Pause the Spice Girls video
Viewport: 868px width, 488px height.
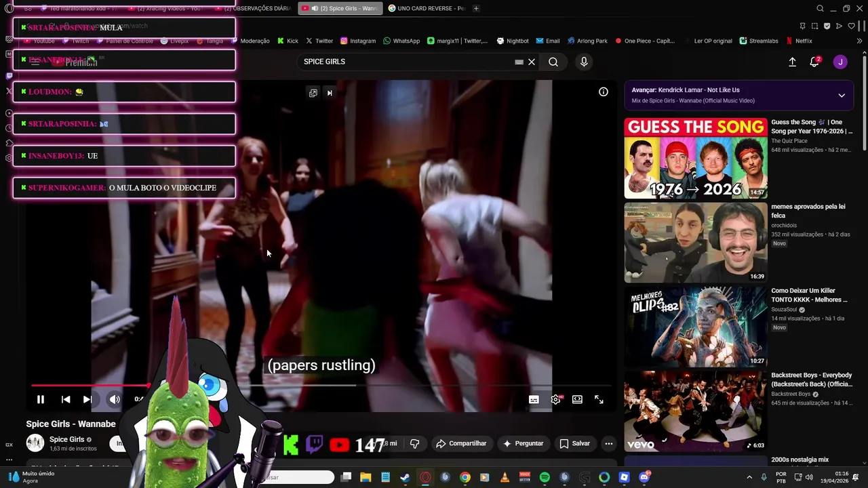[40, 400]
